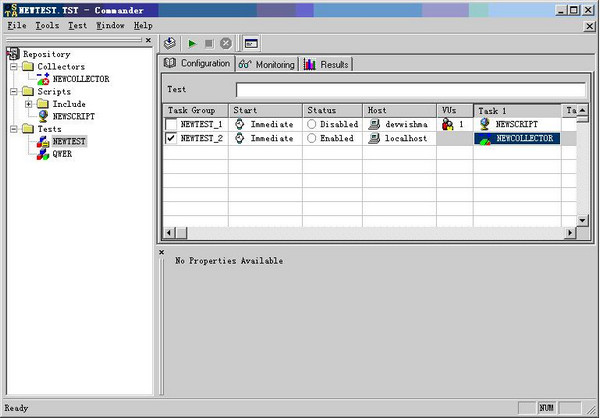600x418 pixels.
Task: Click the green Start Test play icon
Action: tap(192, 44)
